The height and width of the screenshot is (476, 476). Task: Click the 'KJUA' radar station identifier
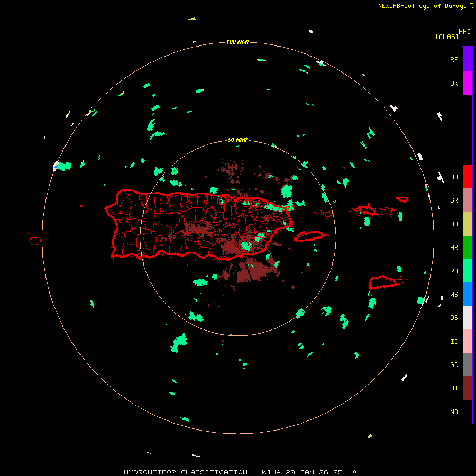(x=271, y=472)
